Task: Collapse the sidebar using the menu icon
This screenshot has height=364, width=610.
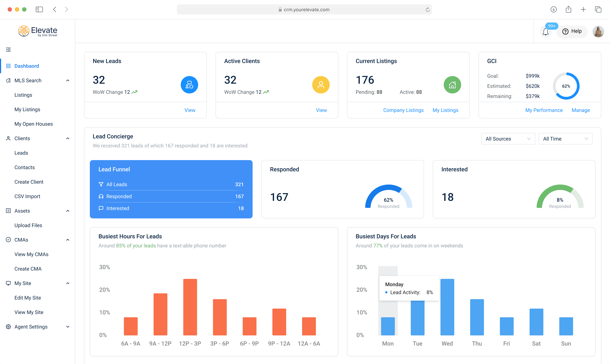Action: [8, 50]
